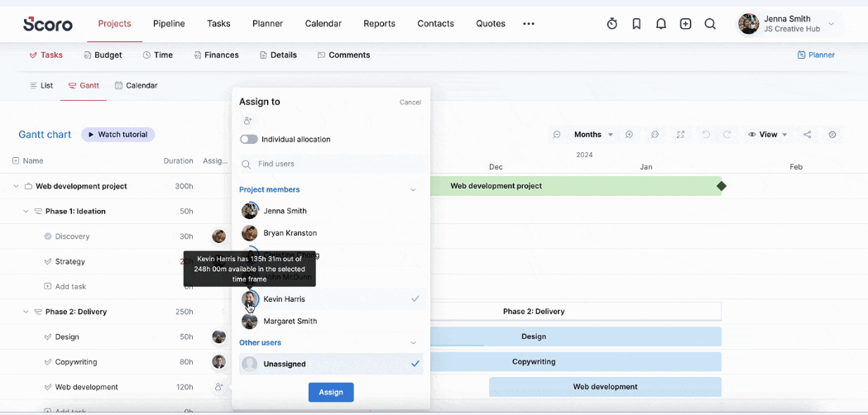Click the Gantt share icon
868x415 pixels.
(807, 135)
